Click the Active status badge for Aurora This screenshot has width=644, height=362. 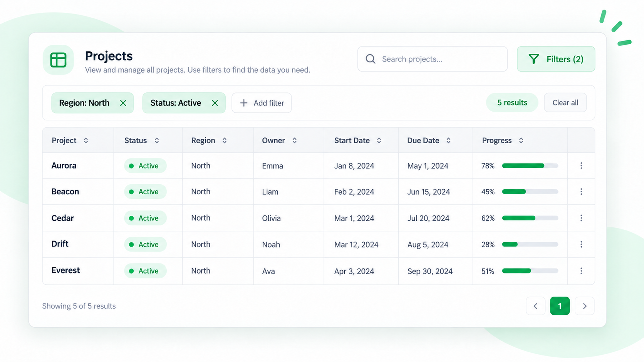click(x=145, y=166)
